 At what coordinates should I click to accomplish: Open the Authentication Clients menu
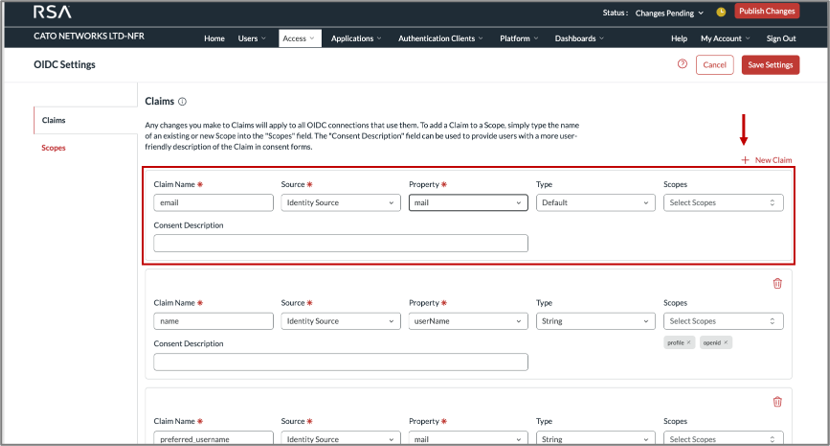pyautogui.click(x=440, y=39)
